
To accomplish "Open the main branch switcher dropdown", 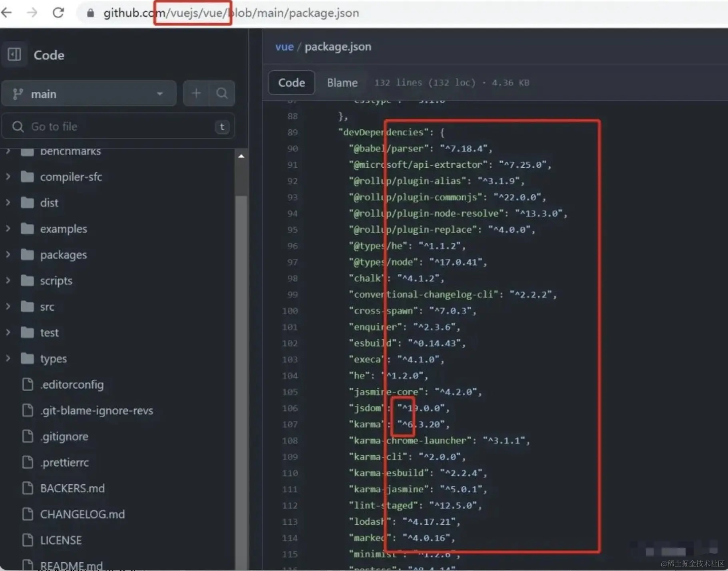I will click(89, 94).
